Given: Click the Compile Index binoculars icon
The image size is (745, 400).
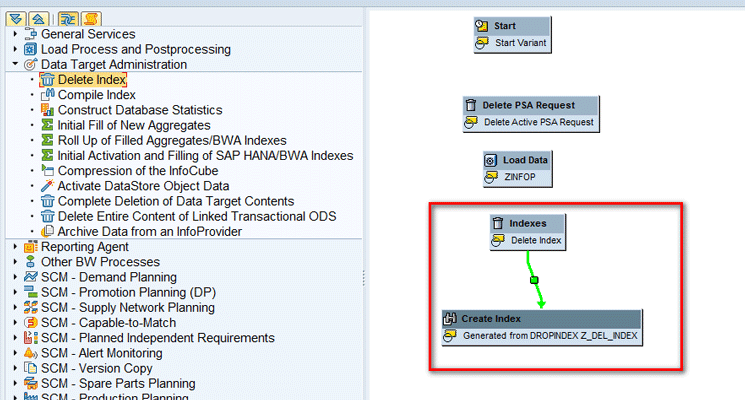Looking at the screenshot, I should click(48, 95).
